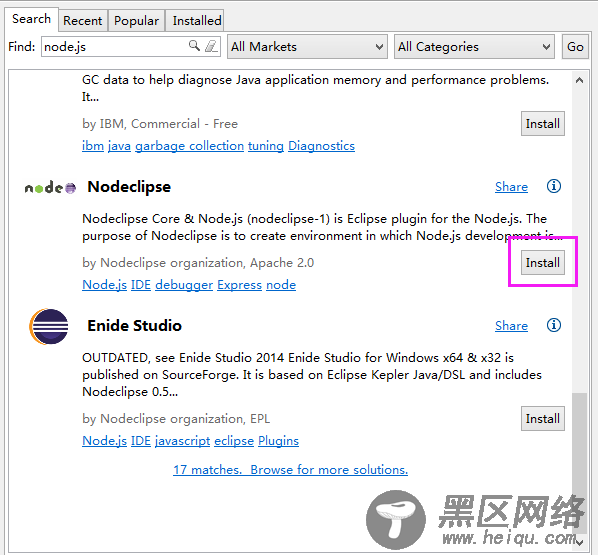The image size is (598, 555).
Task: Install the IBM garbage collection plugin
Action: click(543, 124)
